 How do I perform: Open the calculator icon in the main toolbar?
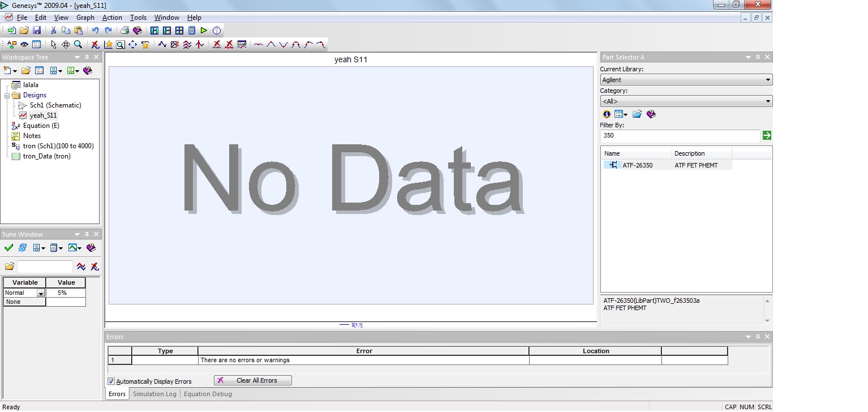[191, 31]
